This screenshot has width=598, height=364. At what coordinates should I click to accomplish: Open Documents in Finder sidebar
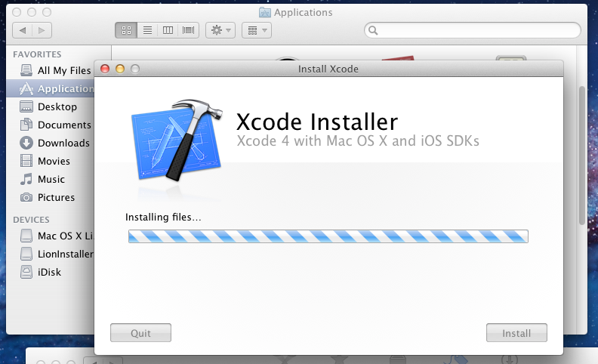[51, 125]
